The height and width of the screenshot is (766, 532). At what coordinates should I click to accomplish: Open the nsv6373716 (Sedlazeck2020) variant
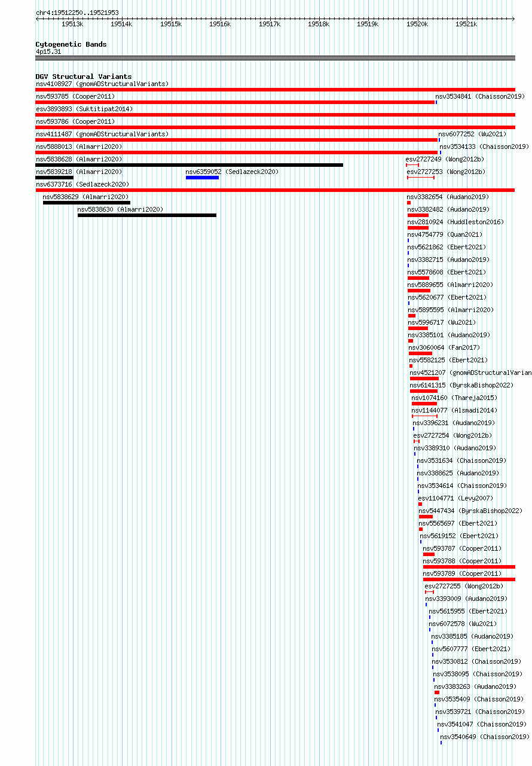point(82,184)
